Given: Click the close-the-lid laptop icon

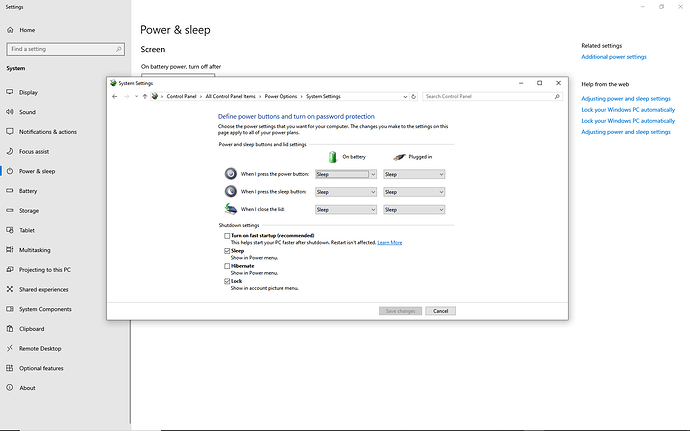Looking at the screenshot, I should (x=231, y=209).
